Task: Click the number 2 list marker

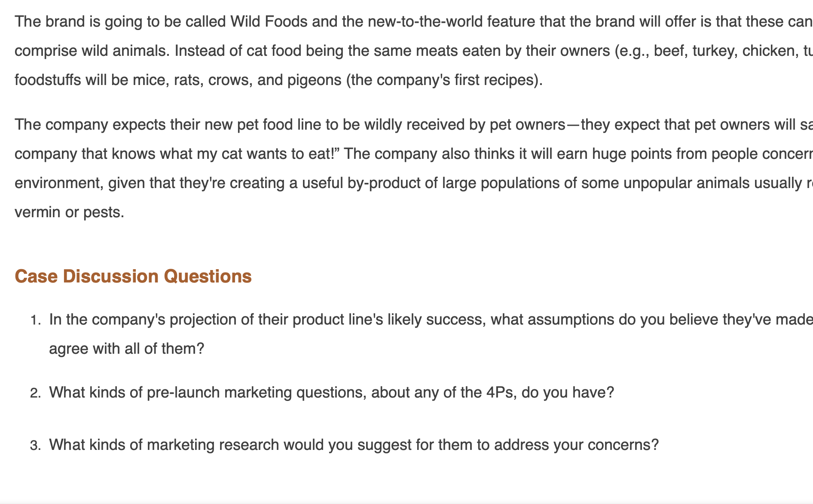Action: 36,393
